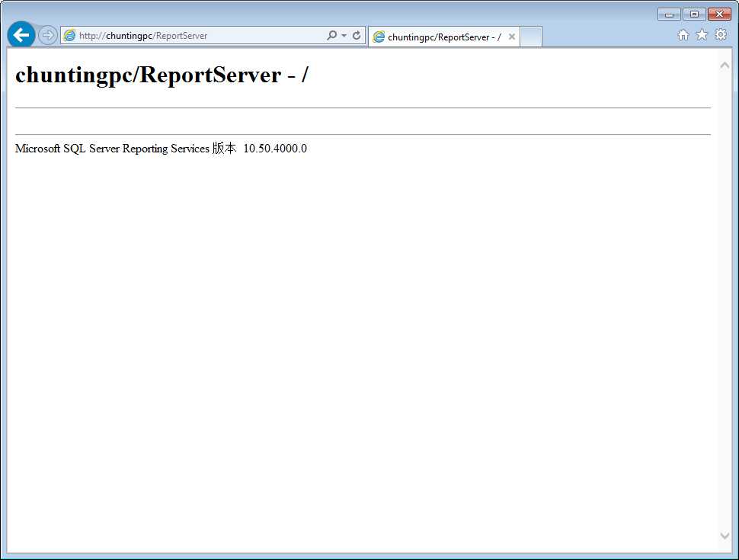Click the heading "chuntingpc/ReportServer - /"
Screen dimensions: 739x560
pyautogui.click(x=162, y=75)
